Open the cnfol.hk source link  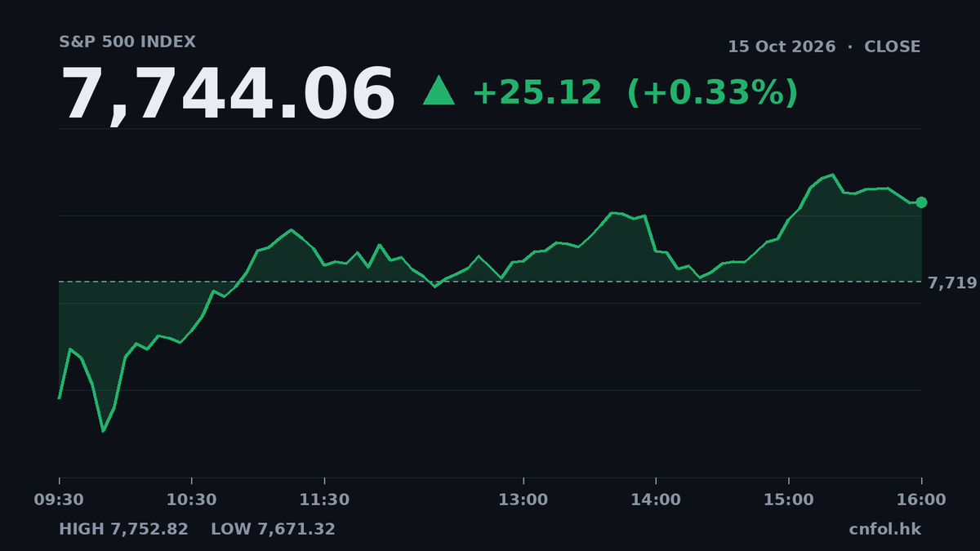[x=884, y=529]
